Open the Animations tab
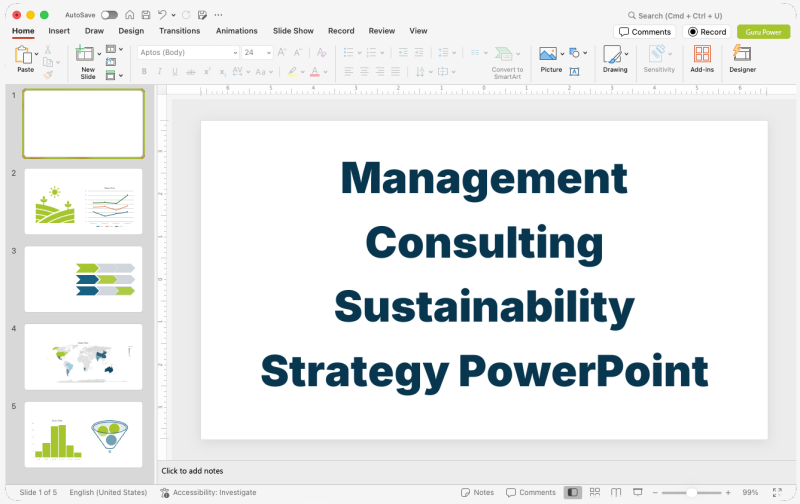Viewport: 800px width, 504px height. click(x=237, y=31)
